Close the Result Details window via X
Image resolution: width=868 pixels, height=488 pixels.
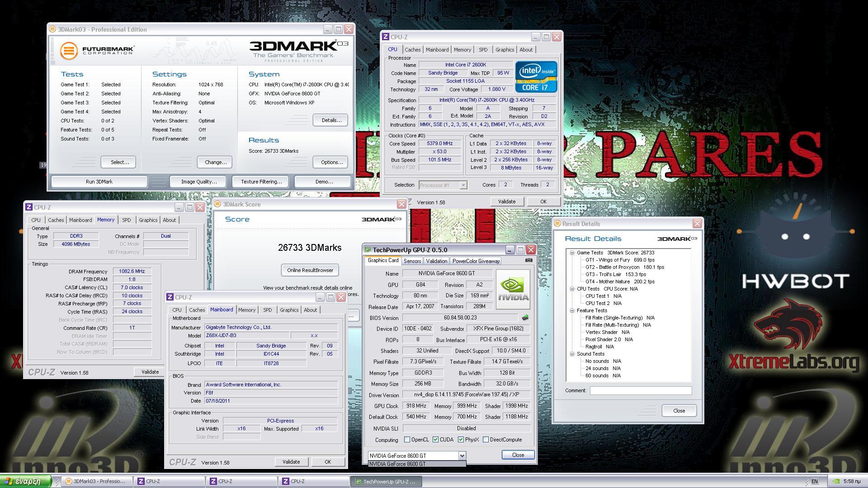(697, 224)
